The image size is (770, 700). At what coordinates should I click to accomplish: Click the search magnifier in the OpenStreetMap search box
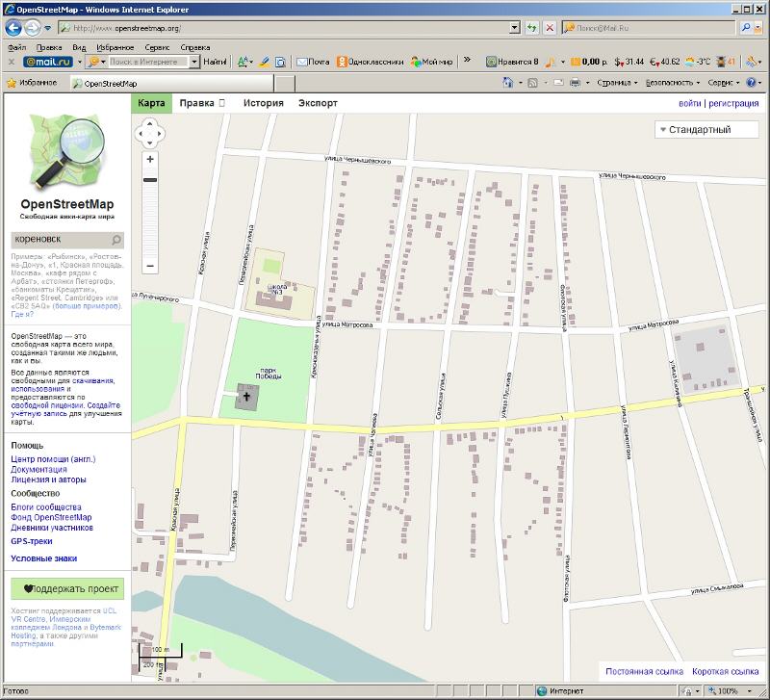click(x=116, y=240)
